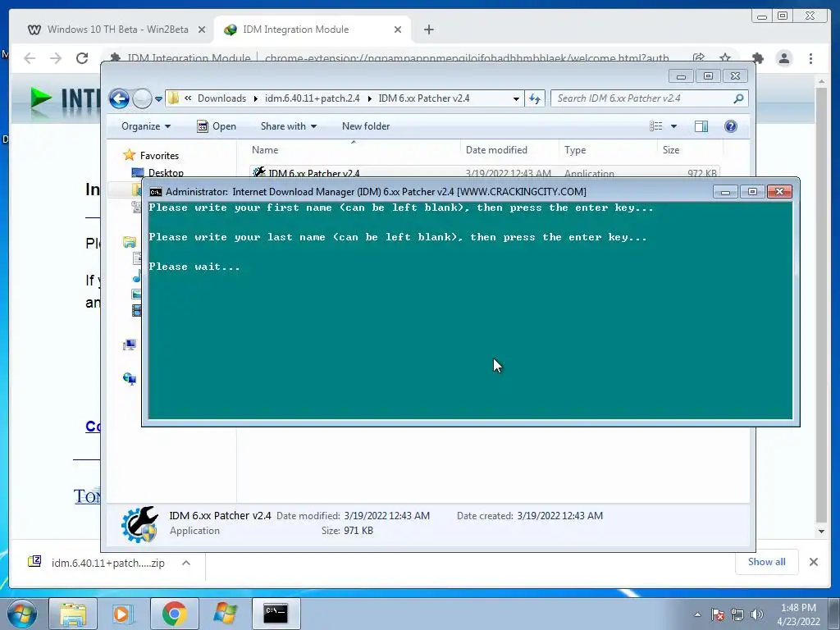Viewport: 840px width, 630px height.
Task: Click Explorer back arrow button
Action: tap(119, 98)
